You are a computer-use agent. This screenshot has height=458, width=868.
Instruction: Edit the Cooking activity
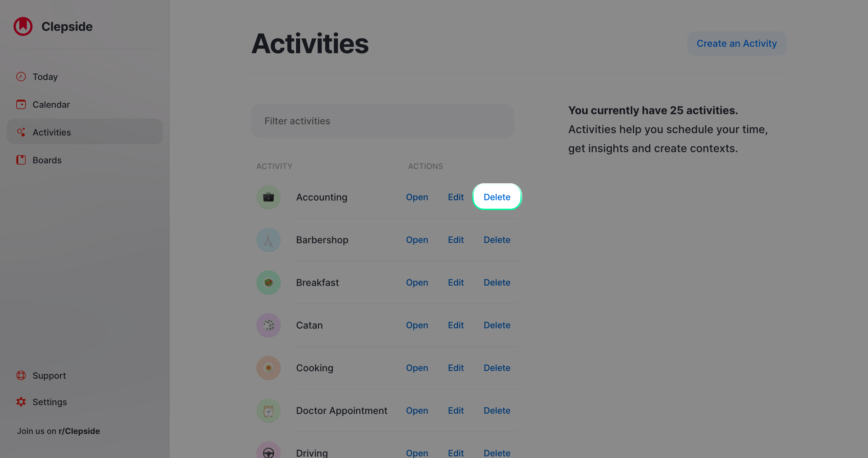click(x=456, y=368)
